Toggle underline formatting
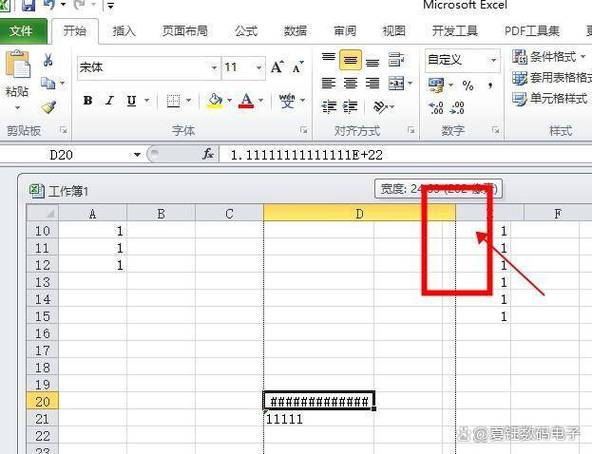 (131, 101)
